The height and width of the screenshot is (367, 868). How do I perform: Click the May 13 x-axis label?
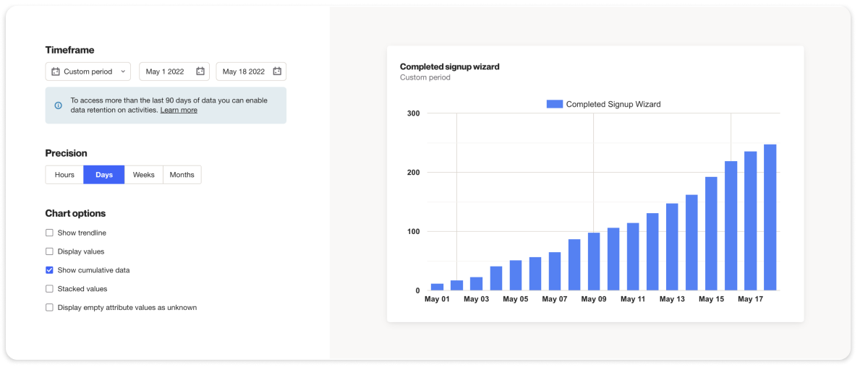click(x=671, y=299)
